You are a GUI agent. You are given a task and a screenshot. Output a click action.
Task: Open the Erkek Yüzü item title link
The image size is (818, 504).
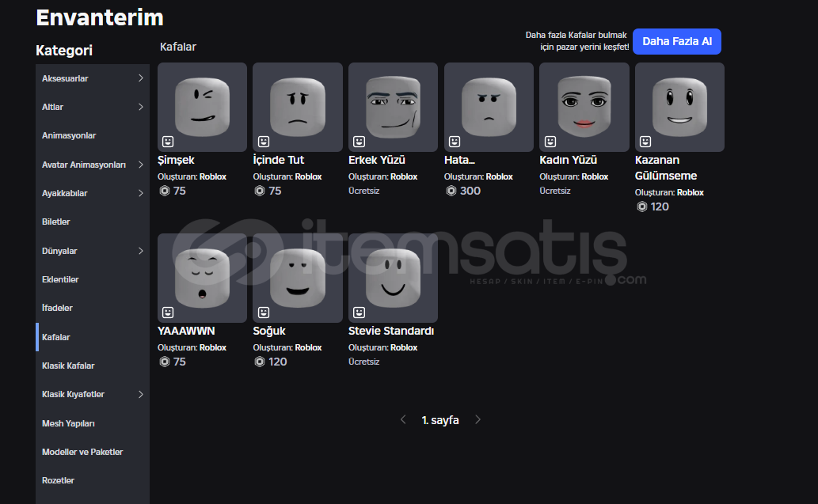tap(377, 160)
